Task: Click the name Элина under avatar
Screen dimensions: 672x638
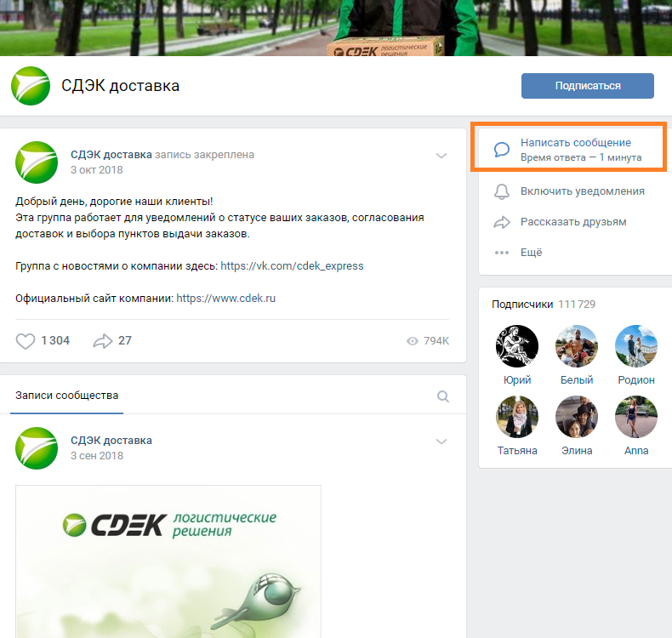Action: pyautogui.click(x=577, y=451)
